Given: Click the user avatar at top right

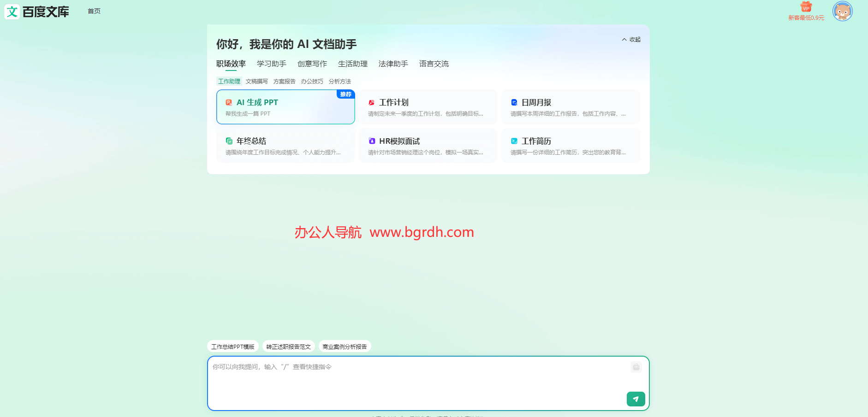Looking at the screenshot, I should (x=843, y=11).
